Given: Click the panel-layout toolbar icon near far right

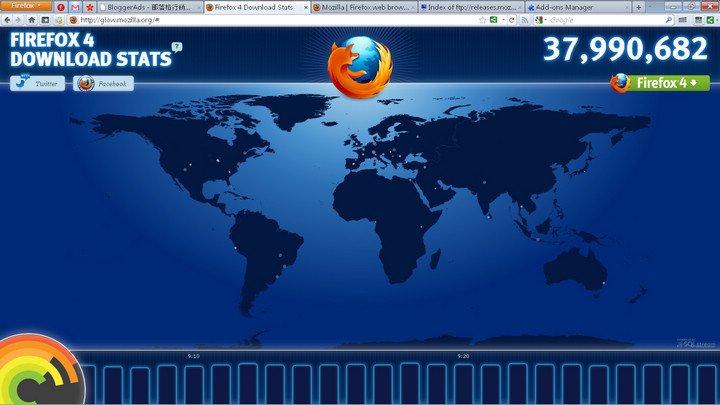Looking at the screenshot, I should (x=698, y=20).
